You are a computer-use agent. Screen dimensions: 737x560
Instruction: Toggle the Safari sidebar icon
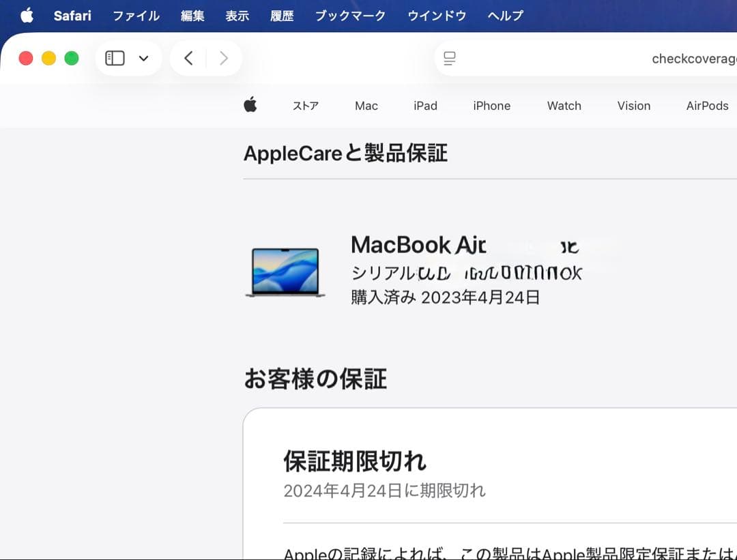pos(115,58)
